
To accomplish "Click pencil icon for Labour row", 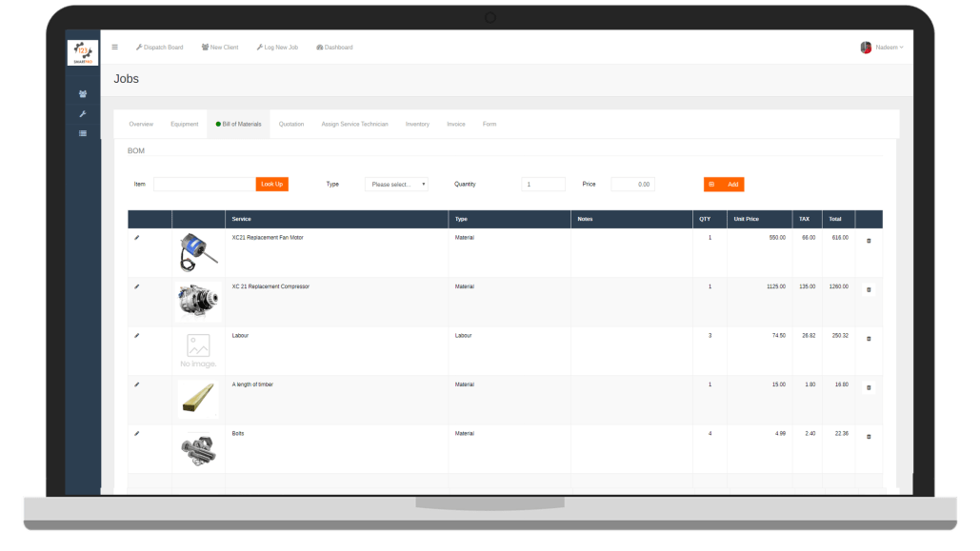I will pos(137,335).
